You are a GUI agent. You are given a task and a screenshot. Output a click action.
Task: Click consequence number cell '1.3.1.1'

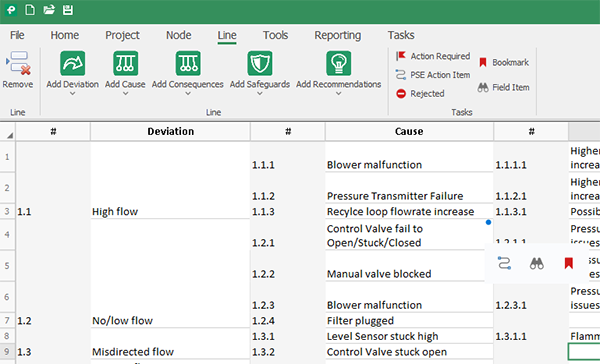[531, 336]
